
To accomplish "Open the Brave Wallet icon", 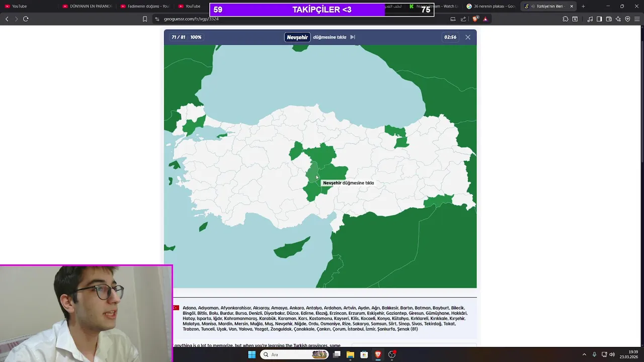I will pos(609,19).
